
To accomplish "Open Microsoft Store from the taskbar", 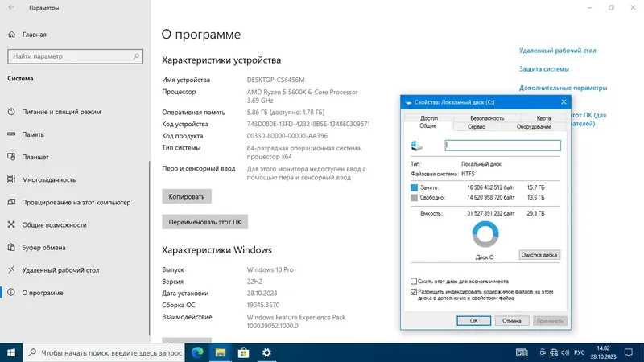I will 244,352.
